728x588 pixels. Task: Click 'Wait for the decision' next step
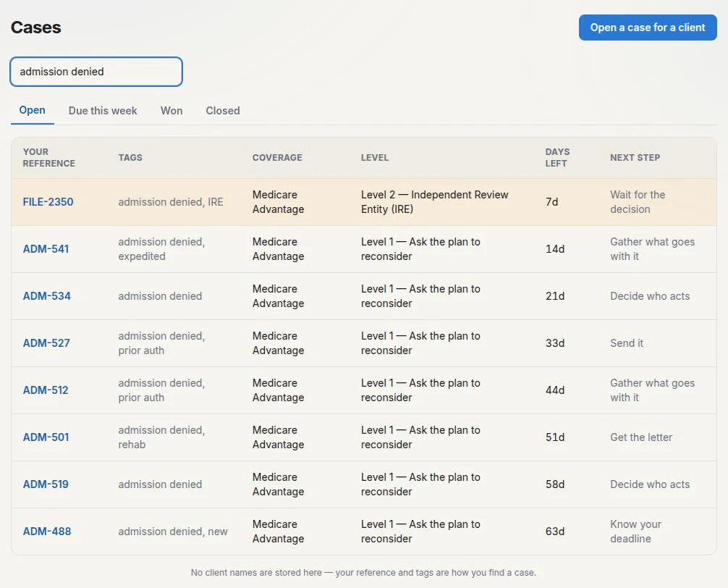pos(638,202)
